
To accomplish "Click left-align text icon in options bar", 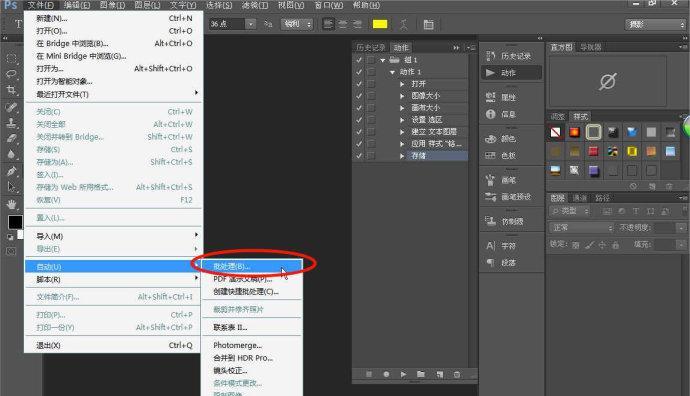I will 328,24.
